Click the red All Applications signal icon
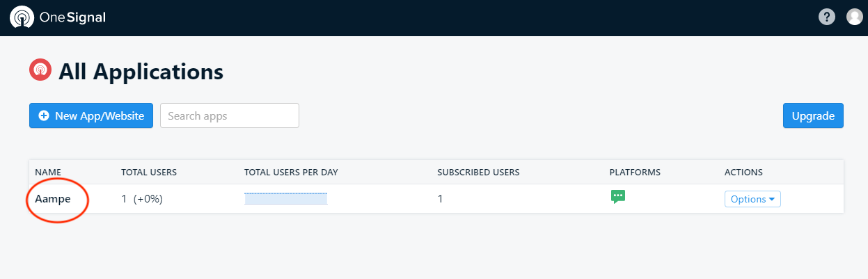868x279 pixels. point(40,70)
